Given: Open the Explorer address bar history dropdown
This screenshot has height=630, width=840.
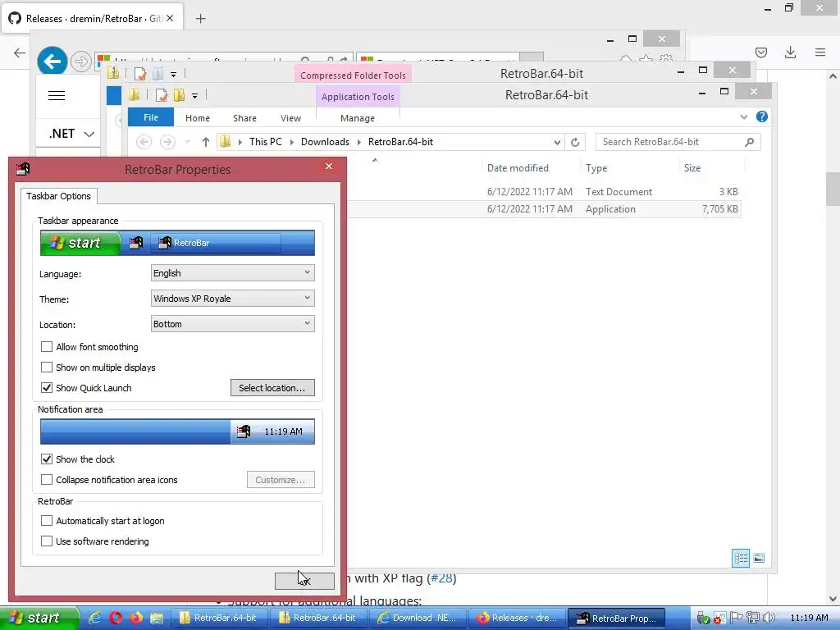Looking at the screenshot, I should tap(557, 142).
